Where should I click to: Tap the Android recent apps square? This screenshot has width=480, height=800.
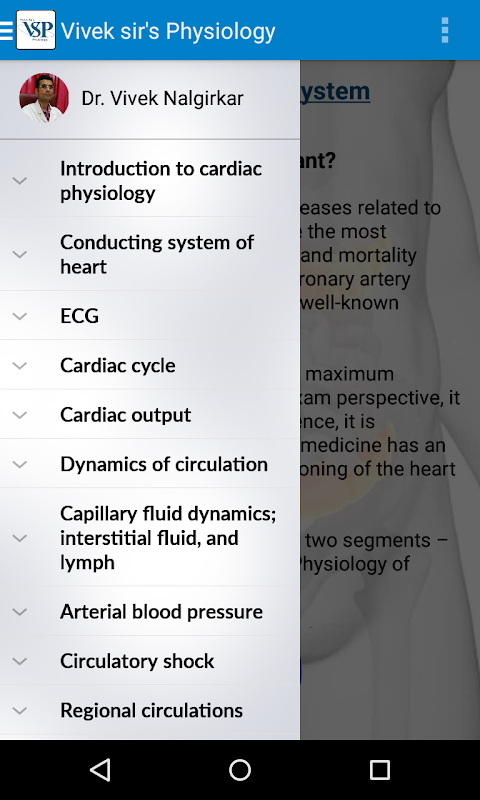pos(380,769)
